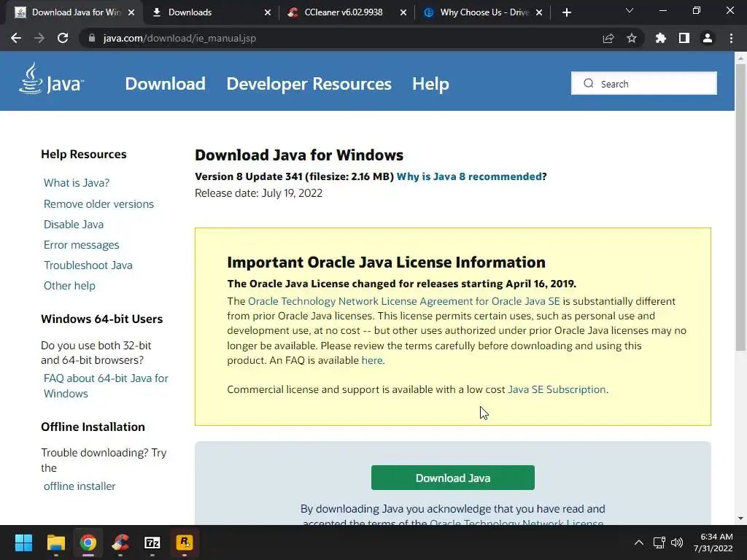
Task: Open the What is Java? link
Action: (x=76, y=183)
